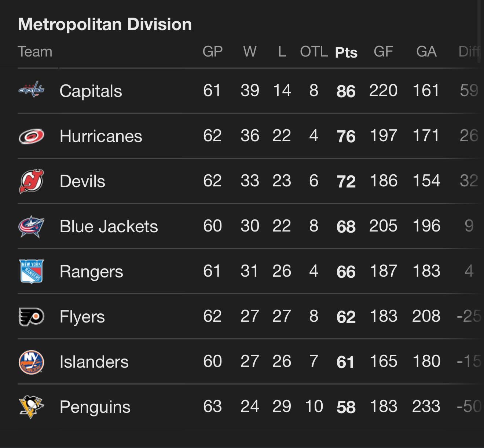Click the Team column header
Viewport: 484px width, 448px height.
35,52
